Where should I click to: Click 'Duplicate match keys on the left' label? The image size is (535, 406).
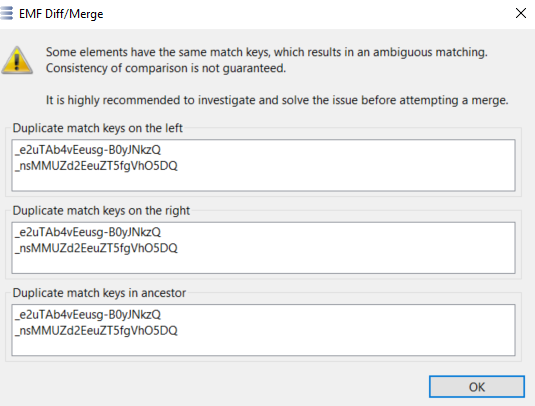tap(98, 128)
